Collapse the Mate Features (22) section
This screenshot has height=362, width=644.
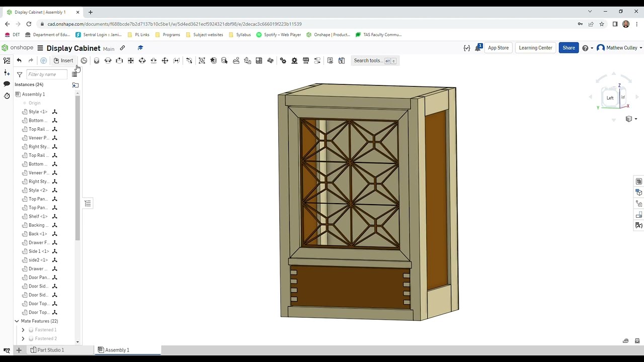point(17,321)
